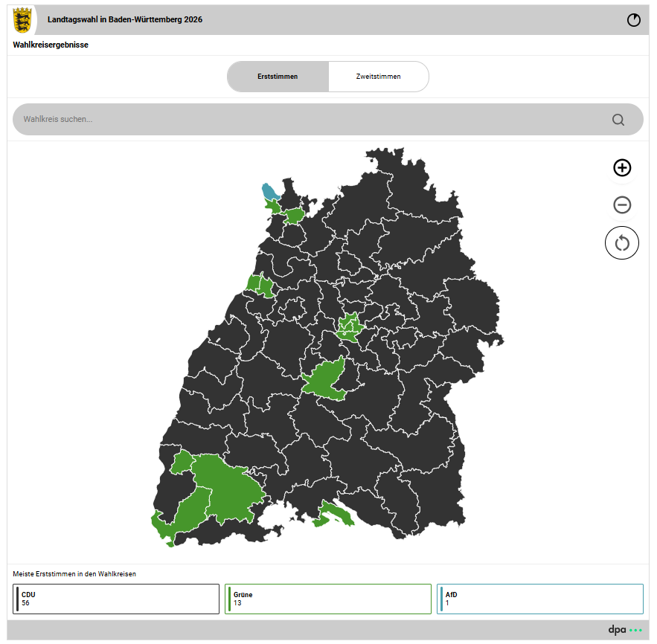The image size is (657, 644).
Task: Select the AfD 1 legend box
Action: [x=540, y=599]
